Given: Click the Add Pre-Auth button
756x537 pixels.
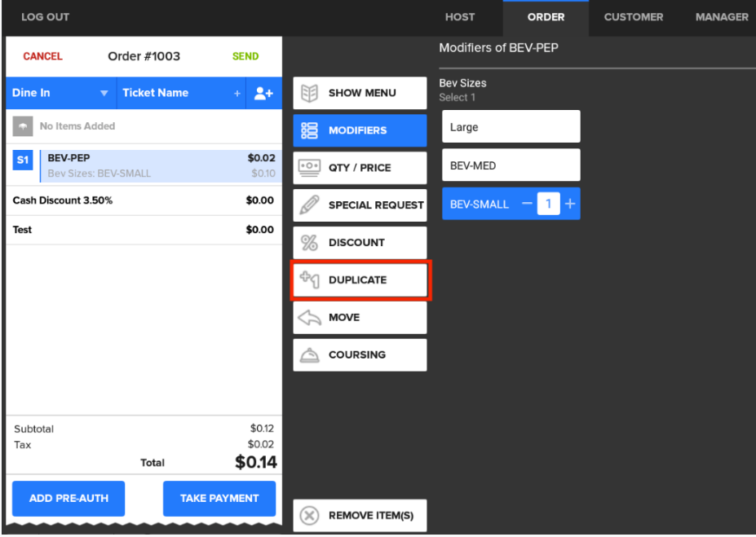Looking at the screenshot, I should (x=69, y=498).
